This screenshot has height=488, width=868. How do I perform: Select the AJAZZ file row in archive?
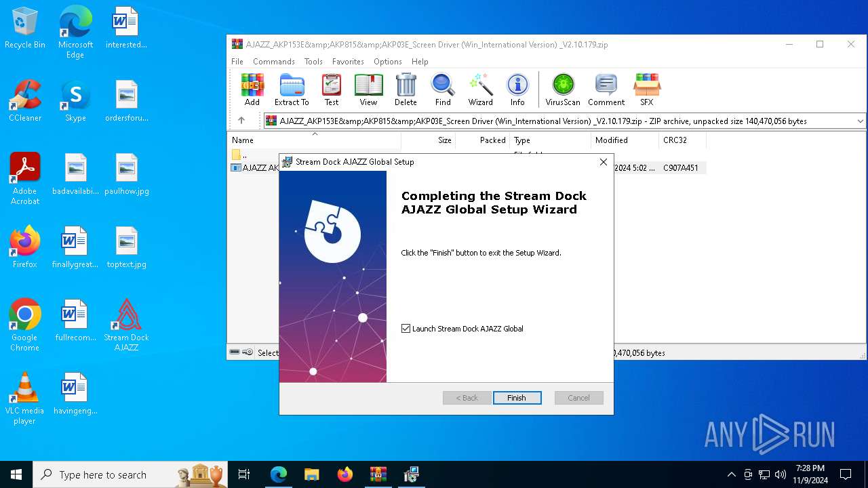[467, 167]
